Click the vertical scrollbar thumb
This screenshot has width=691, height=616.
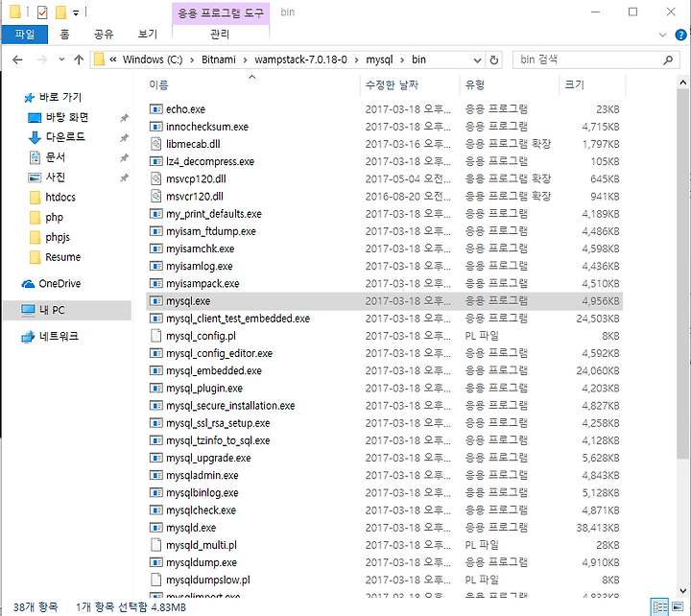(x=682, y=273)
